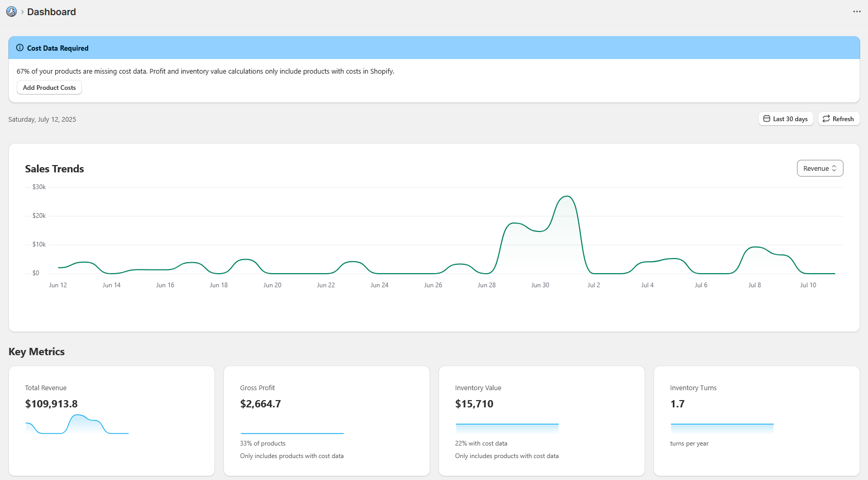Click the 33% of products text
868x480 pixels.
click(263, 443)
